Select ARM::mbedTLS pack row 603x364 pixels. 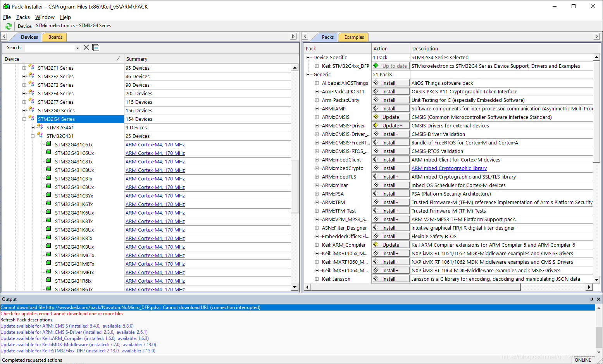pyautogui.click(x=339, y=177)
